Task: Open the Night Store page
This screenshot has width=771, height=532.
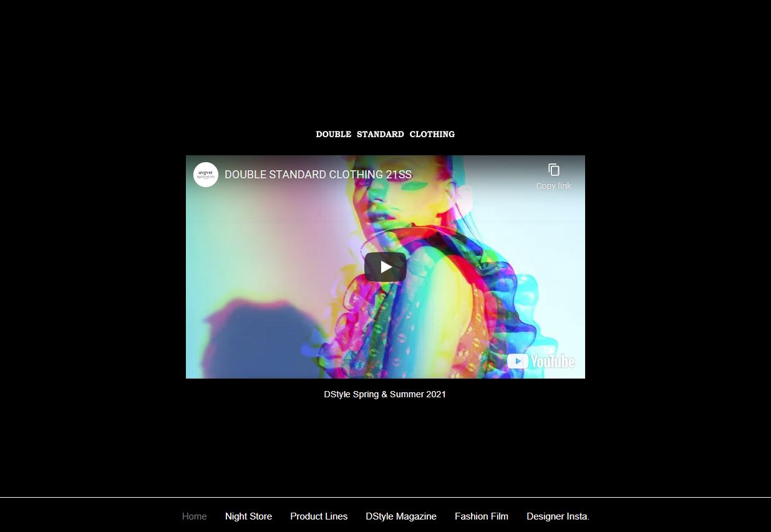Action: click(248, 516)
